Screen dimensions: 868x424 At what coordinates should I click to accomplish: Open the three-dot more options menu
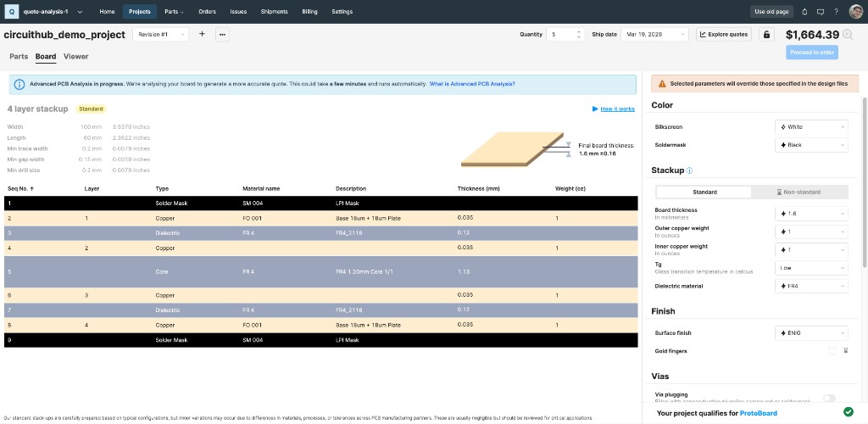(222, 35)
